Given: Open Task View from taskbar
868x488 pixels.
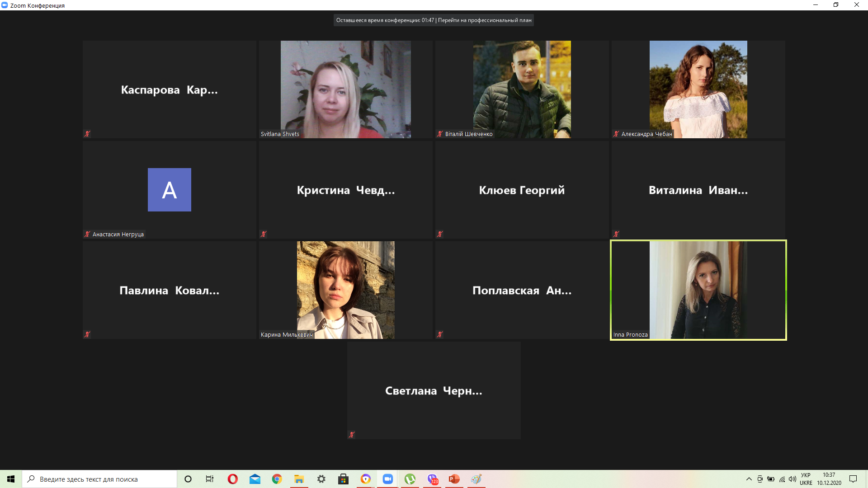Looking at the screenshot, I should click(x=210, y=479).
